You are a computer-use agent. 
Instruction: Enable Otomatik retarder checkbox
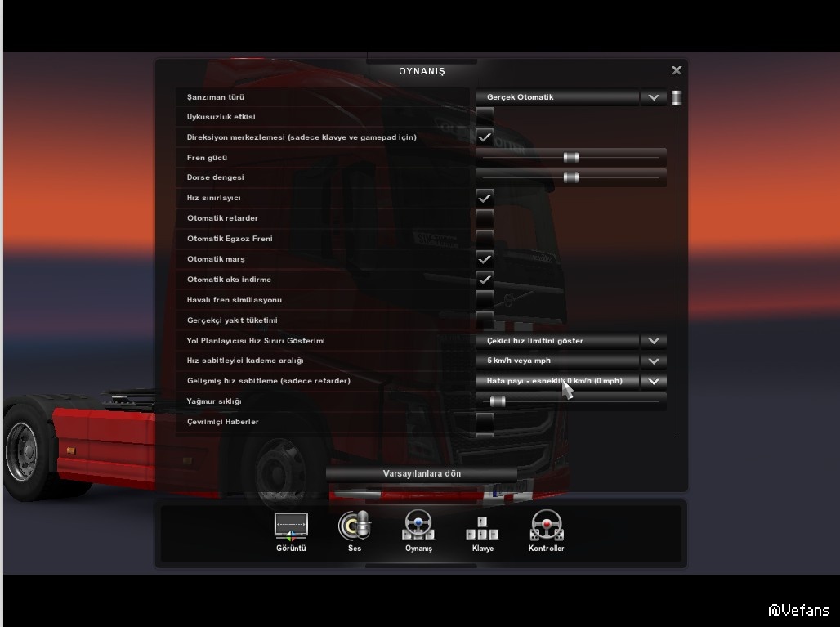[x=485, y=218]
